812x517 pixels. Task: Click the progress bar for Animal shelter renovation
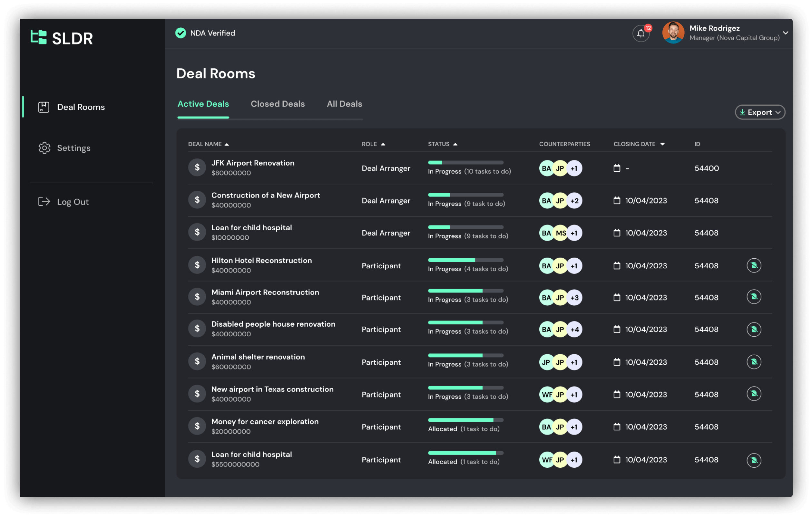pyautogui.click(x=465, y=355)
